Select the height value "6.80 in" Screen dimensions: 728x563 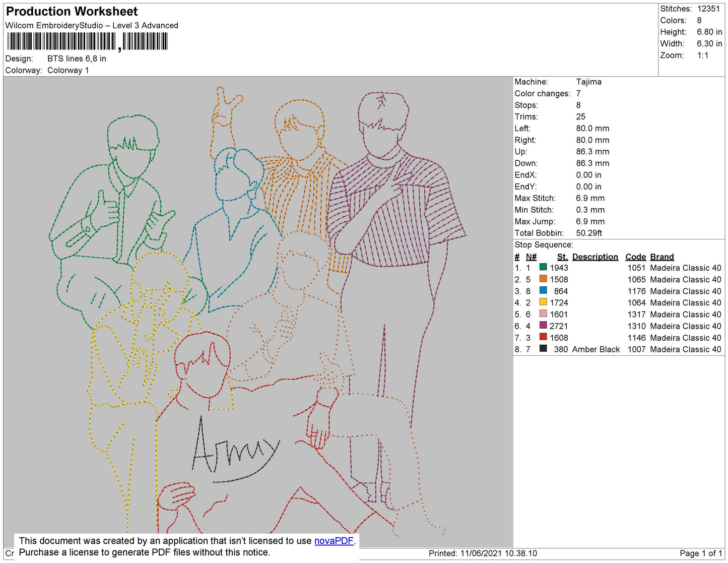[709, 32]
